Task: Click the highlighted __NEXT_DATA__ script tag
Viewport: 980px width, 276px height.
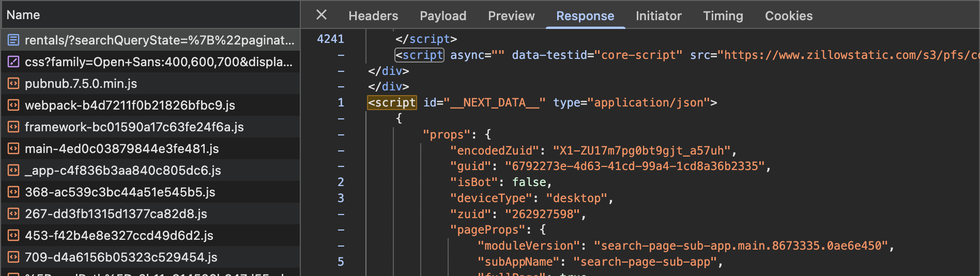Action: pos(392,102)
